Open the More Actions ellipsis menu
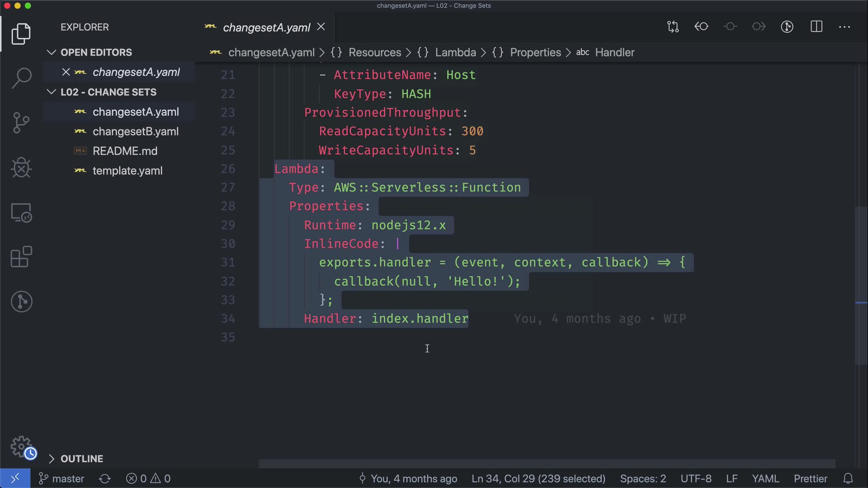 [844, 27]
